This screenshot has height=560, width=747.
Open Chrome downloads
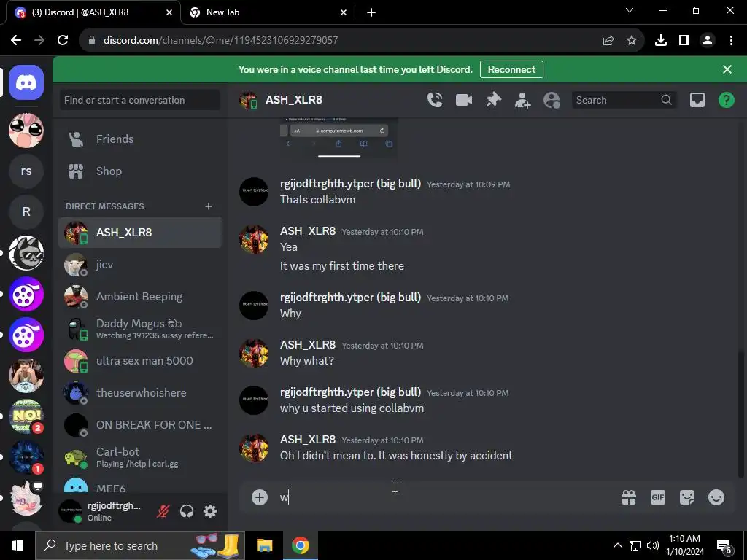[x=660, y=40]
